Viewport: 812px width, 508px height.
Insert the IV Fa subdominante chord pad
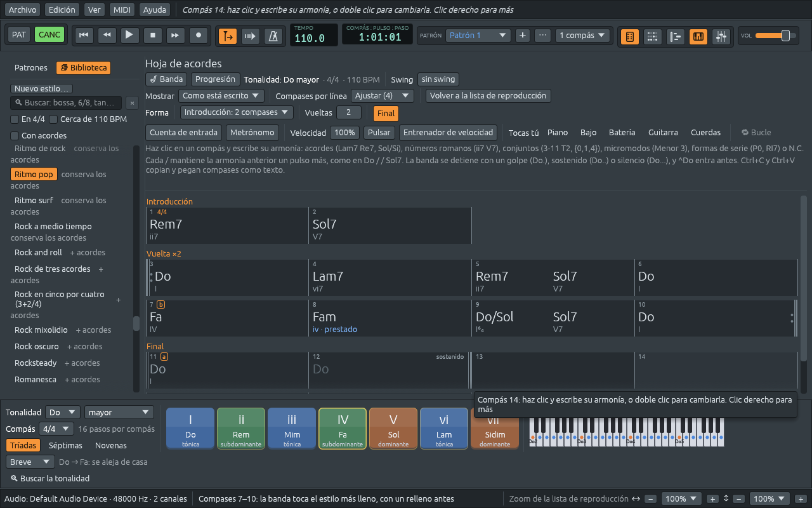tap(343, 429)
